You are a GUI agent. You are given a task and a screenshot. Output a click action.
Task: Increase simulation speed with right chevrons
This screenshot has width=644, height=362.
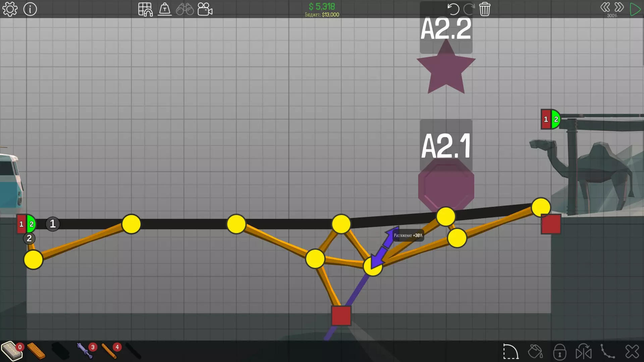(x=619, y=7)
